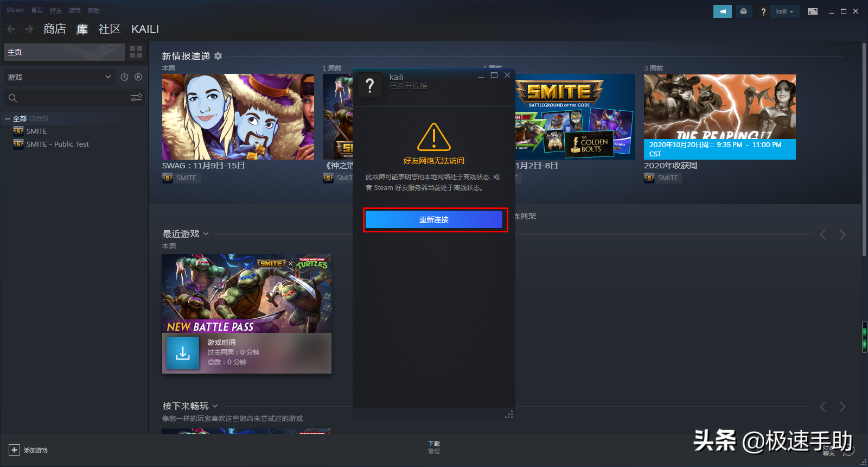Open the inbox envelope icon
The width and height of the screenshot is (868, 467).
(743, 11)
